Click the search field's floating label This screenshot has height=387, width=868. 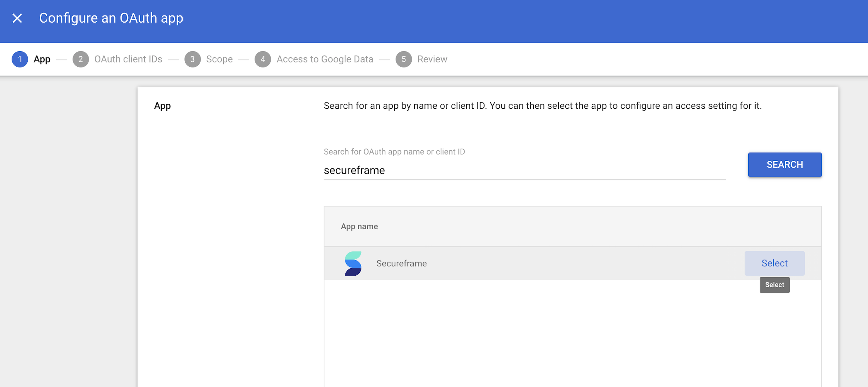click(394, 152)
